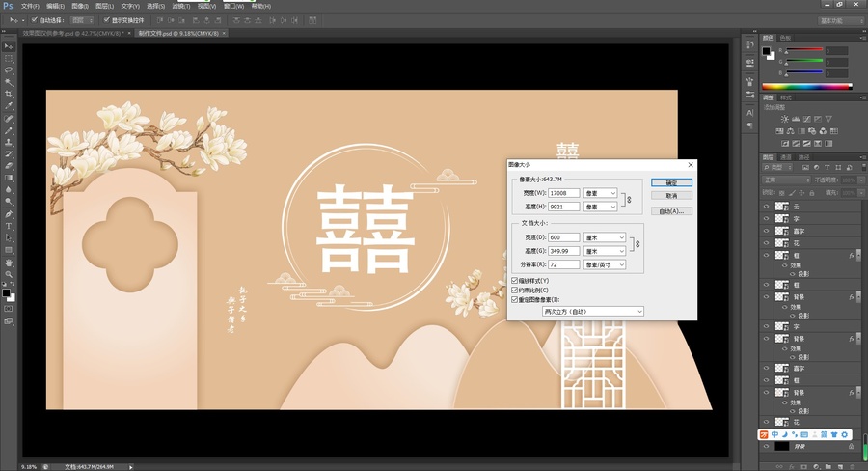Switch to the 通道 channels tab
The image size is (868, 471).
coord(785,157)
